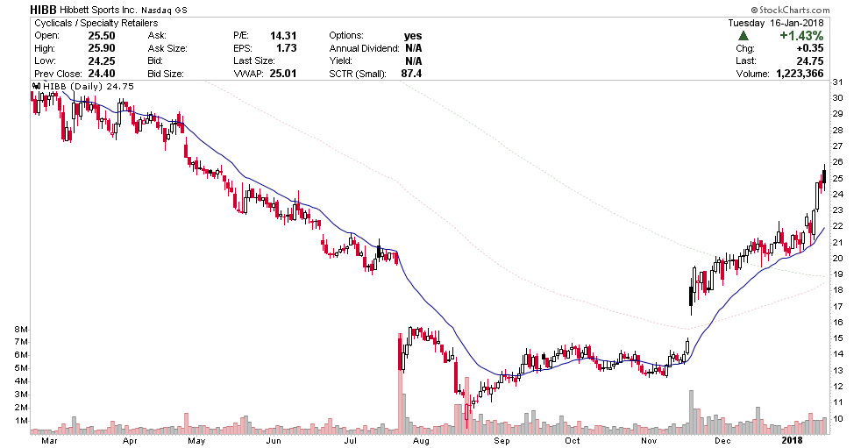Click the date Tuesday 16-Jan-2018

click(776, 24)
